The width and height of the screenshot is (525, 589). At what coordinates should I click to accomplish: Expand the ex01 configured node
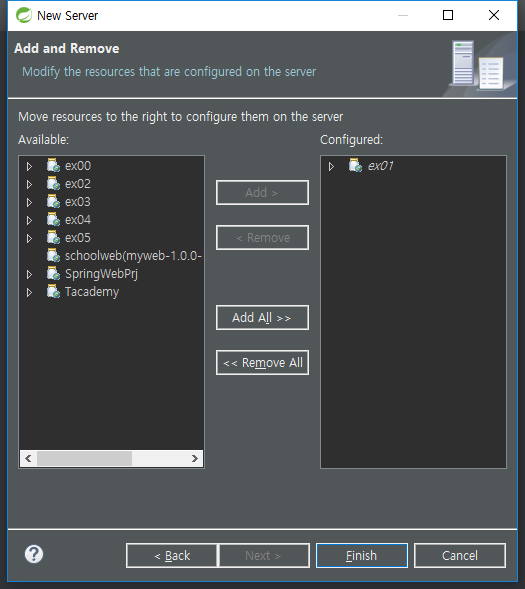point(331,166)
